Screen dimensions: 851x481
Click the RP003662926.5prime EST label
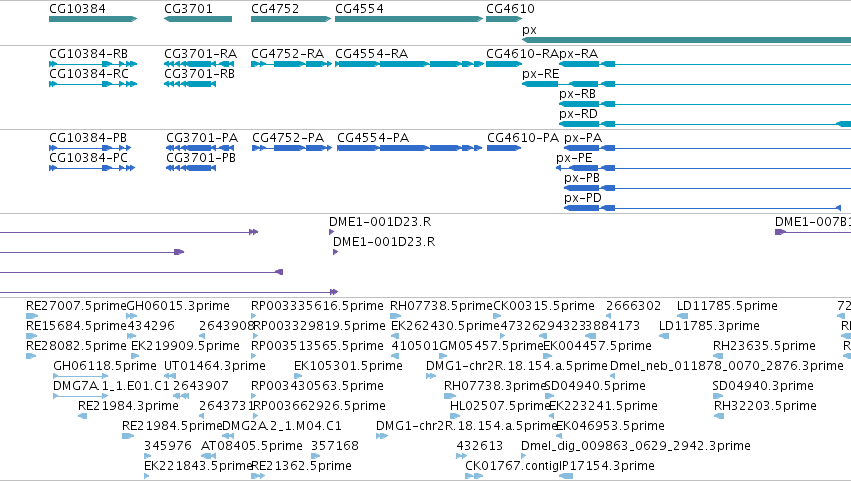[x=319, y=406]
